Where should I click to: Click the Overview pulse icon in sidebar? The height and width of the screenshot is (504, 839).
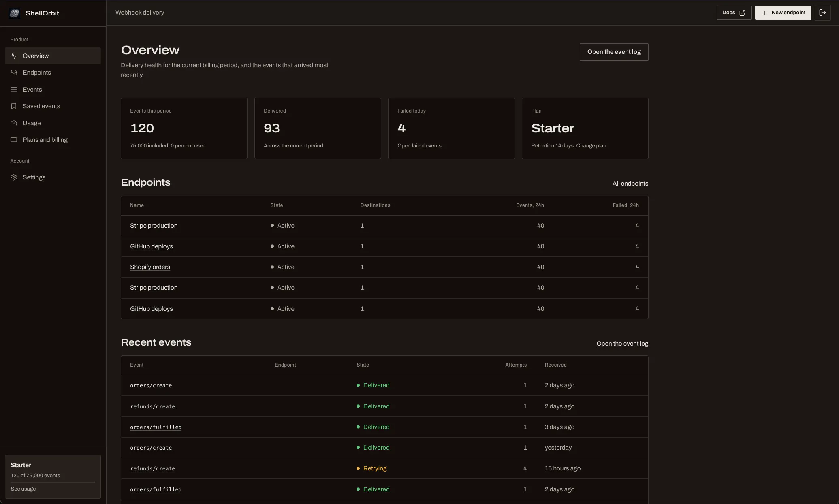14,56
